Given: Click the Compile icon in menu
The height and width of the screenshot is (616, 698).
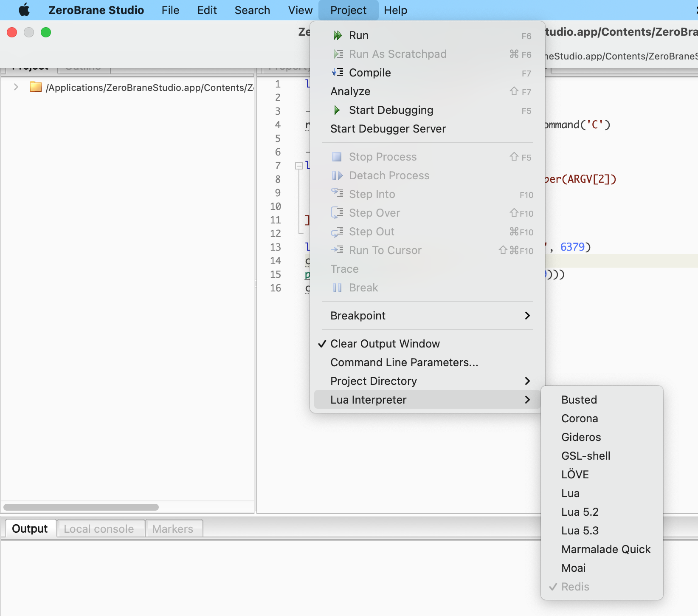Looking at the screenshot, I should [x=338, y=72].
